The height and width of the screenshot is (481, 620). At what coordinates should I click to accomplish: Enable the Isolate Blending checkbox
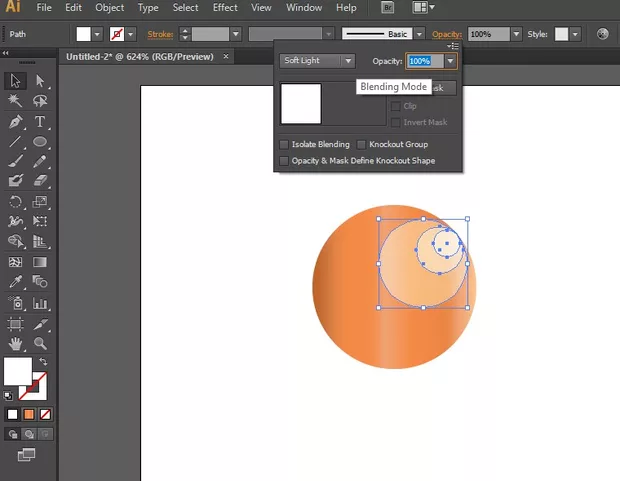[x=285, y=145]
